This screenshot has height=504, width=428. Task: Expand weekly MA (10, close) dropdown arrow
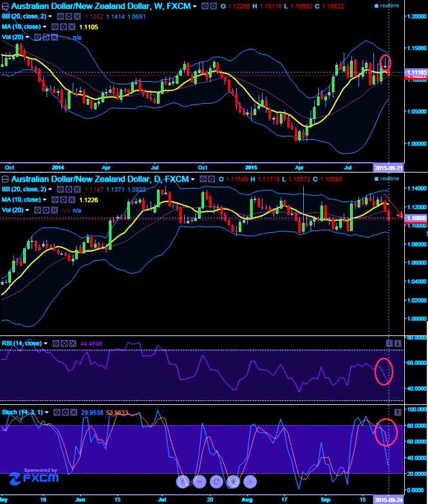point(44,26)
